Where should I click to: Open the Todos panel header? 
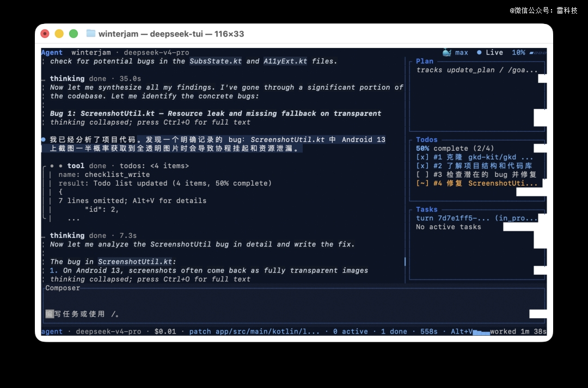coord(427,139)
